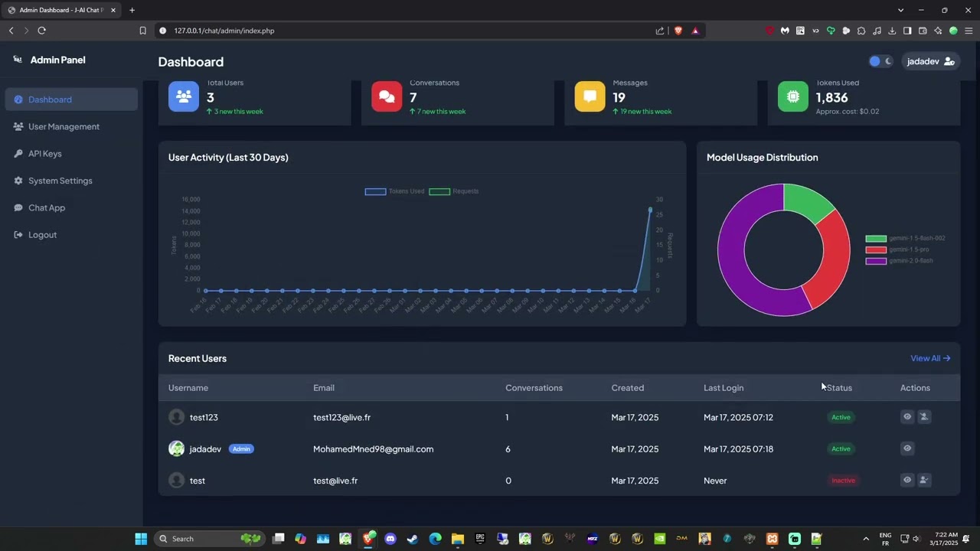Click the Windows taskbar Search box
The width and height of the screenshot is (980, 551).
[x=209, y=539]
